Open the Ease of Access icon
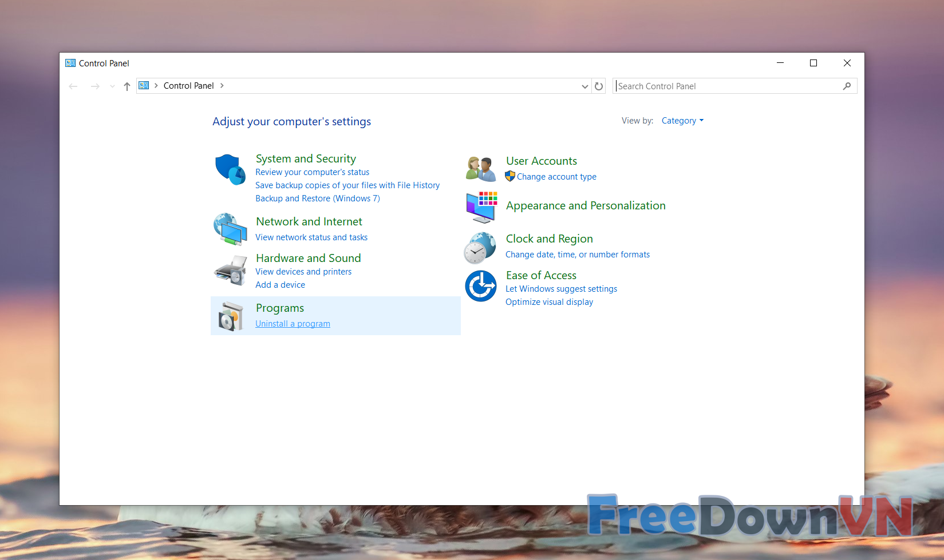This screenshot has height=560, width=944. (x=481, y=286)
